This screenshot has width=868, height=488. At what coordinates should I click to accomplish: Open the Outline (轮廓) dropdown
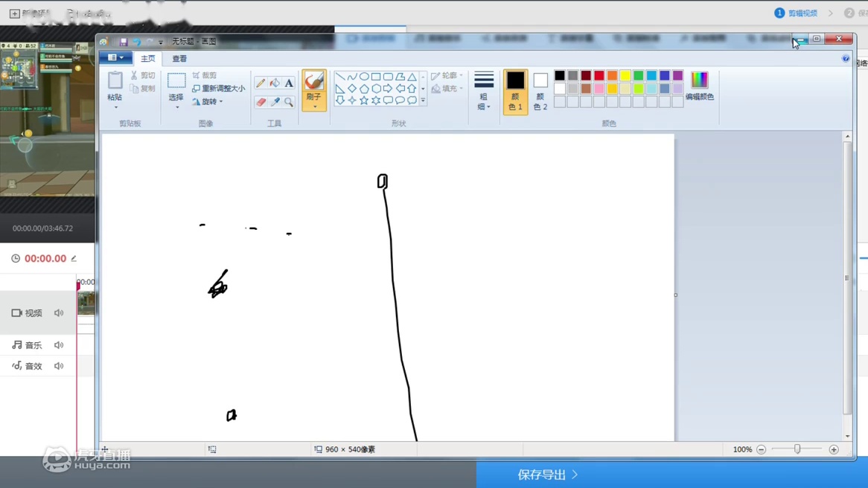click(x=447, y=75)
